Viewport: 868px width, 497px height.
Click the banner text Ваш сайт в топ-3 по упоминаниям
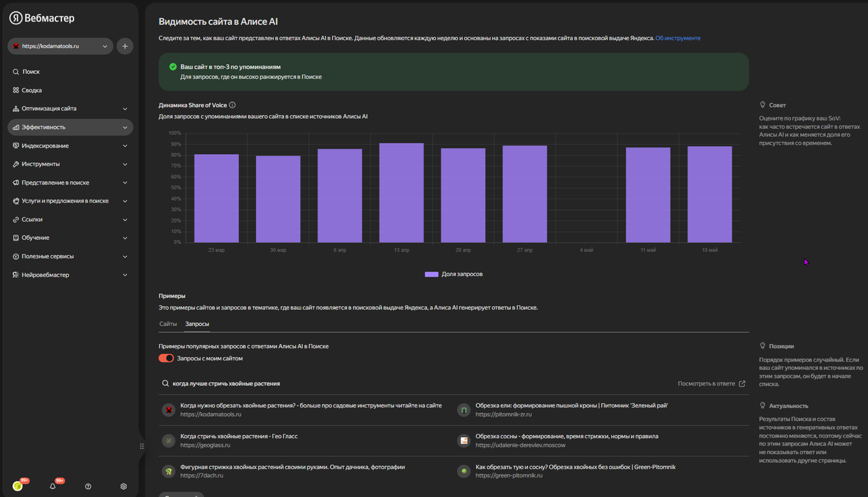230,66
